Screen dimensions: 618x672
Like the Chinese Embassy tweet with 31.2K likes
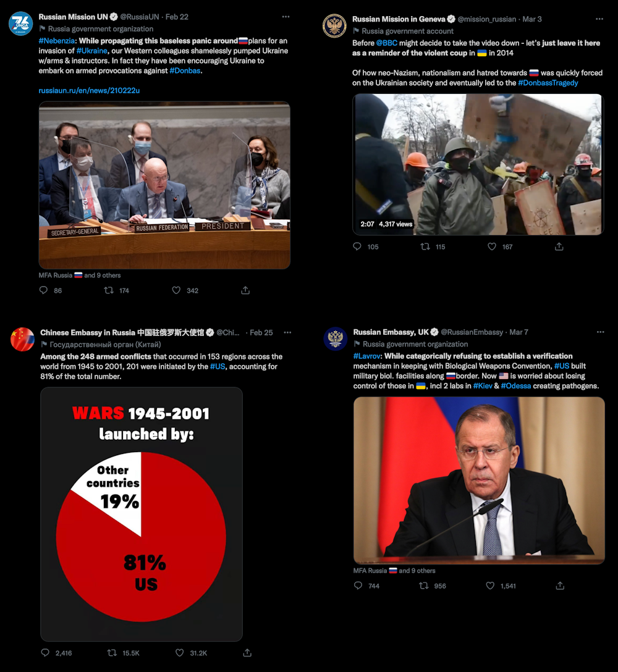[x=180, y=653]
